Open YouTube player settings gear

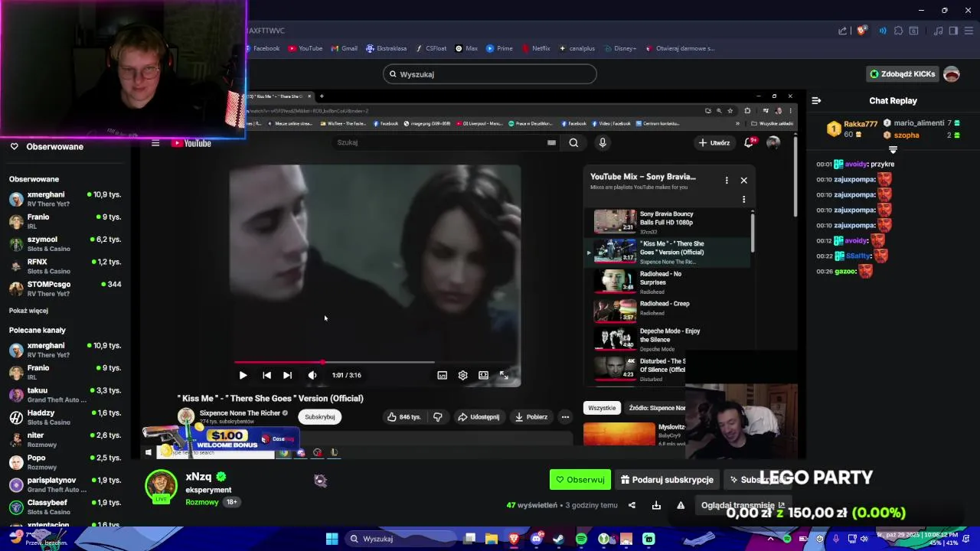tap(462, 375)
